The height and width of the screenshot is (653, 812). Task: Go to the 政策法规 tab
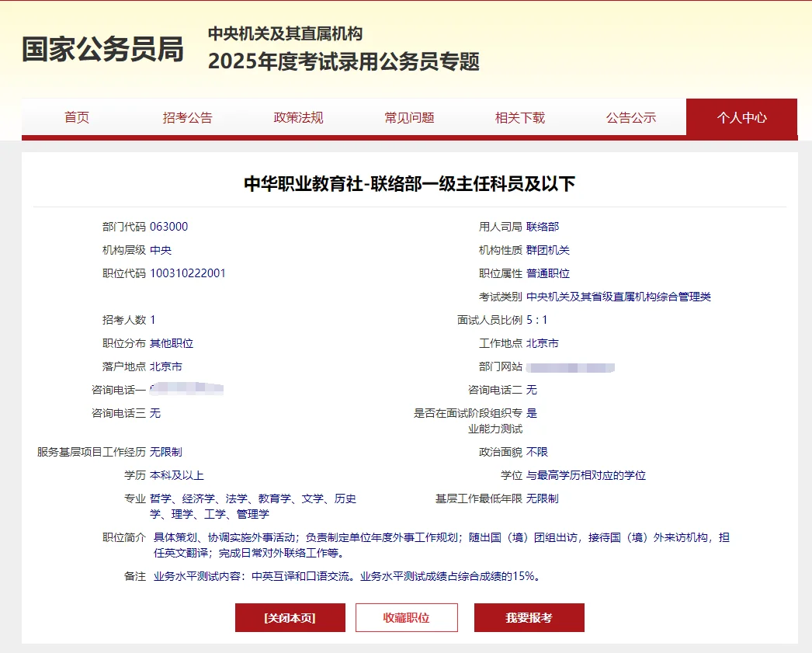(x=298, y=117)
